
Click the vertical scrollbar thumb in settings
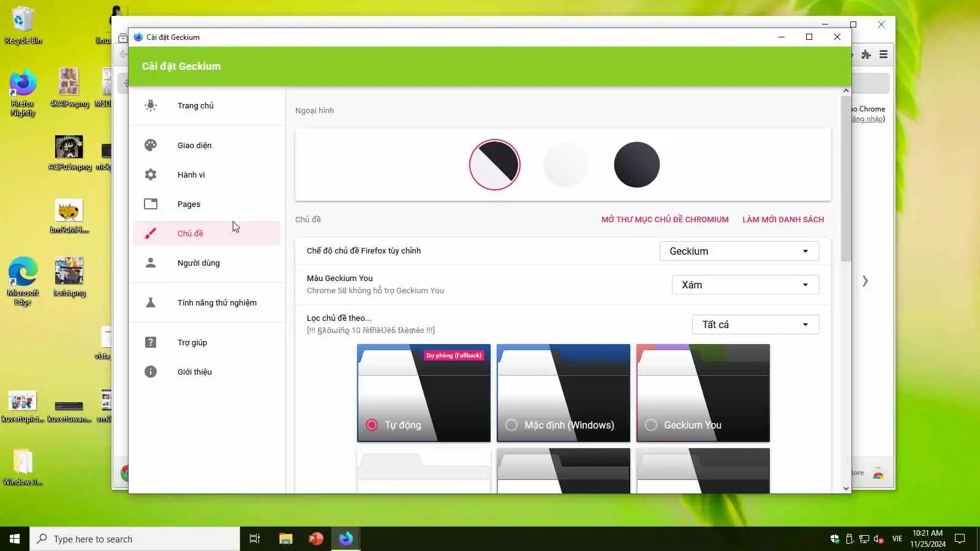point(846,179)
